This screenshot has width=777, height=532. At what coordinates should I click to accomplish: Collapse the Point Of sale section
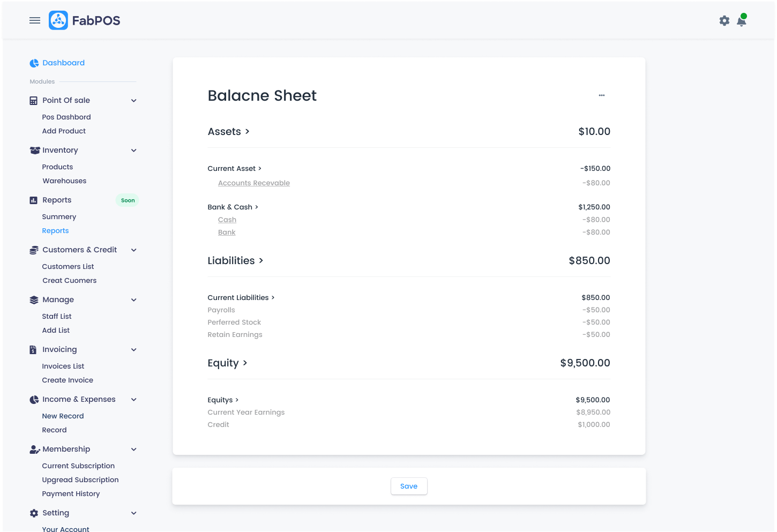tap(134, 101)
